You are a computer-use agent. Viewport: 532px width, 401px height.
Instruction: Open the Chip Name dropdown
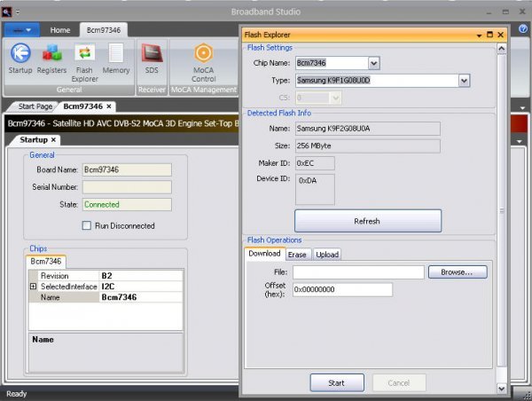[x=374, y=63]
